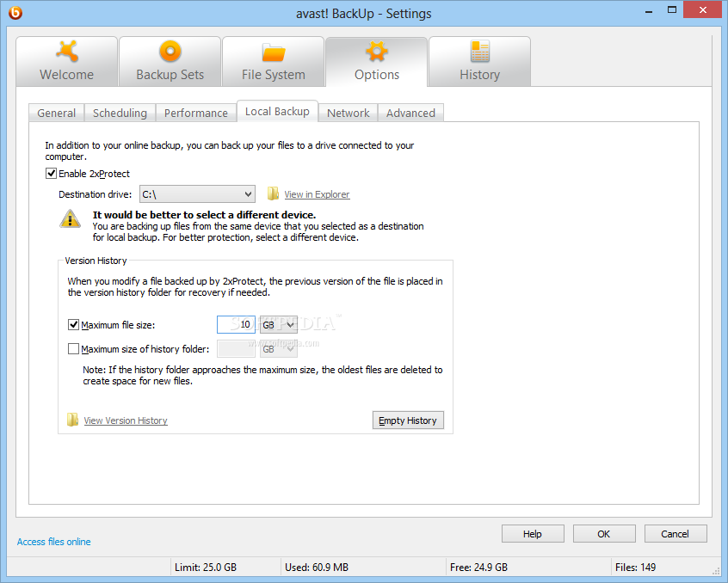Click the Empty History button

[408, 420]
